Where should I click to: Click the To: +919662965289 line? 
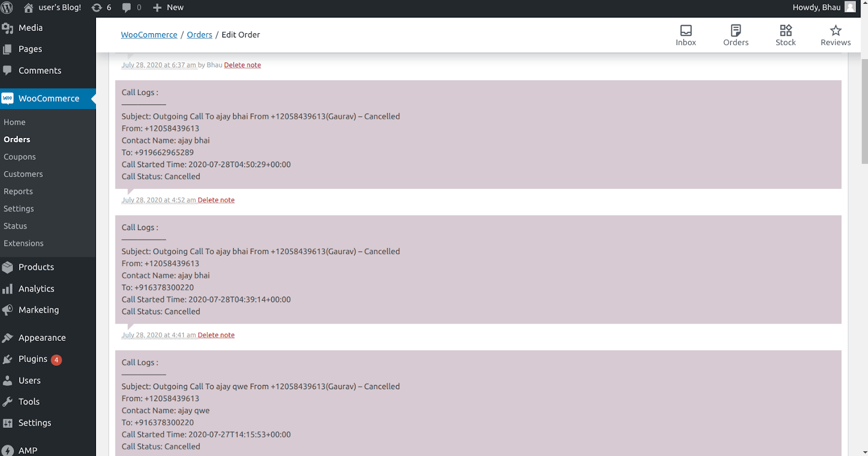(x=157, y=153)
